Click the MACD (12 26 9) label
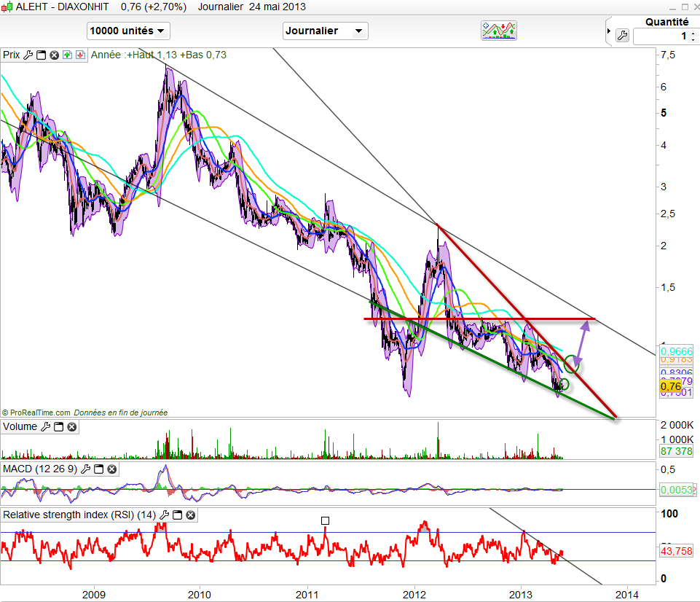 click(38, 469)
